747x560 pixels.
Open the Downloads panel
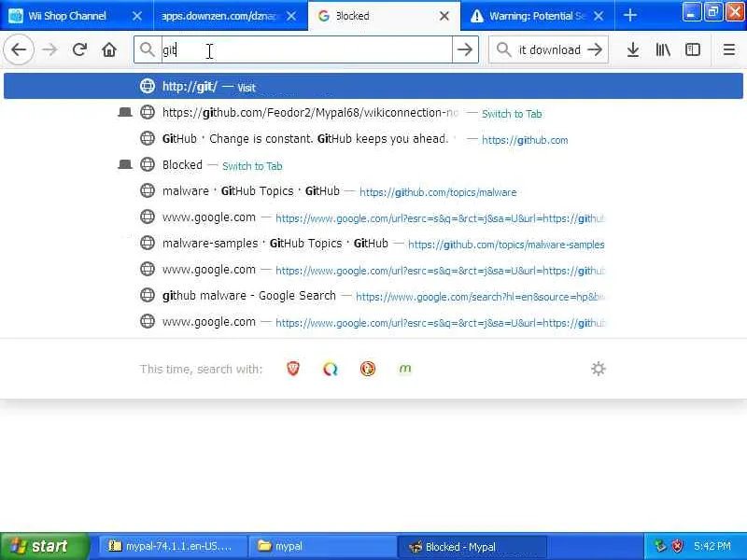pyautogui.click(x=633, y=49)
